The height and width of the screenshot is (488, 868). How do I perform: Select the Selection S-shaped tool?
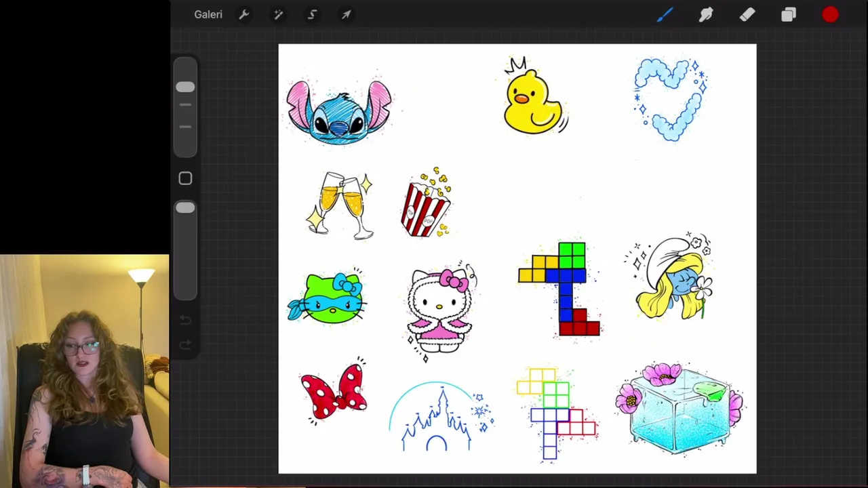click(x=312, y=14)
